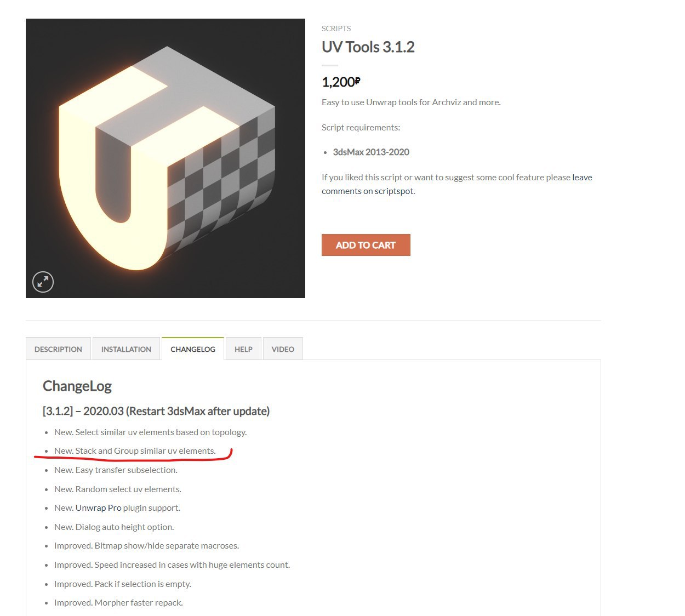685x616 pixels.
Task: Click the Select similar uv elements entry
Action: (x=150, y=432)
